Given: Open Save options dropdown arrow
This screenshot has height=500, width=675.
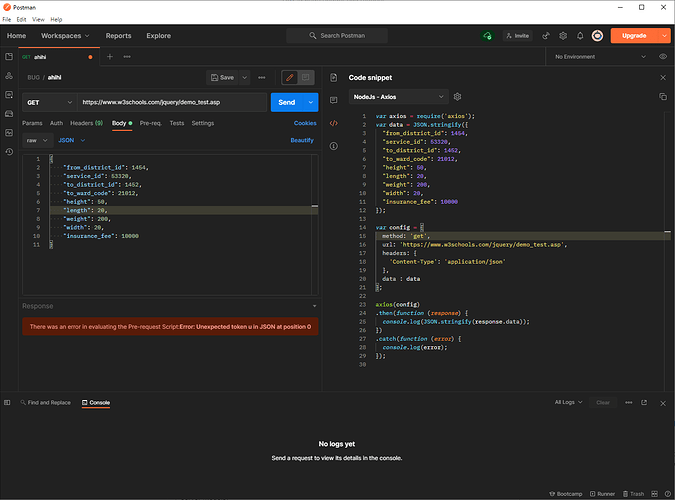Looking at the screenshot, I should pyautogui.click(x=245, y=78).
